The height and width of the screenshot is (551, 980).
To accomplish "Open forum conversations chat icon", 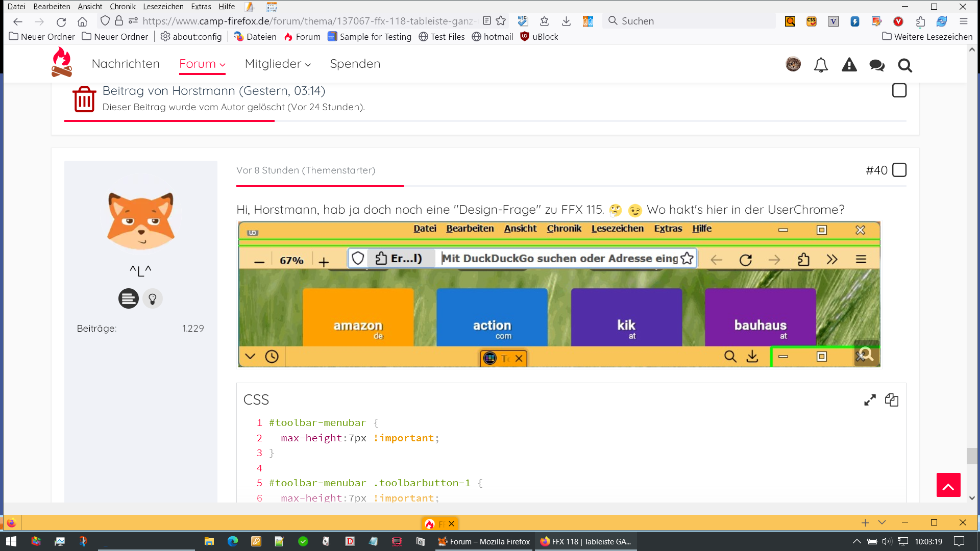I will pos(877,65).
